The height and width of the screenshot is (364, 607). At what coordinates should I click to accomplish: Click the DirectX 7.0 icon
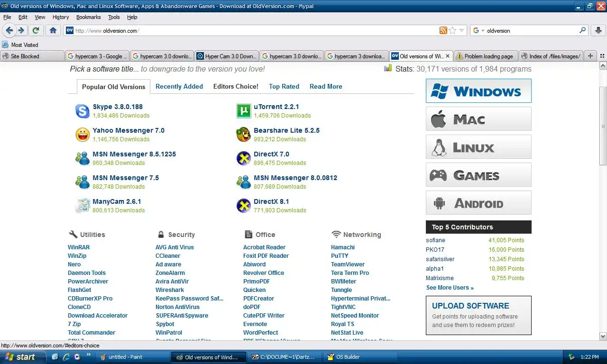click(243, 158)
